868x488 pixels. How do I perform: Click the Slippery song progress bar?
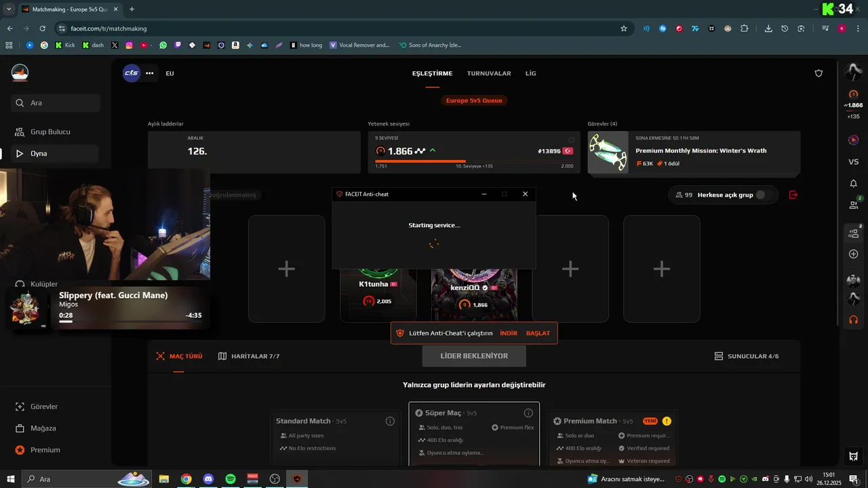[x=130, y=321]
